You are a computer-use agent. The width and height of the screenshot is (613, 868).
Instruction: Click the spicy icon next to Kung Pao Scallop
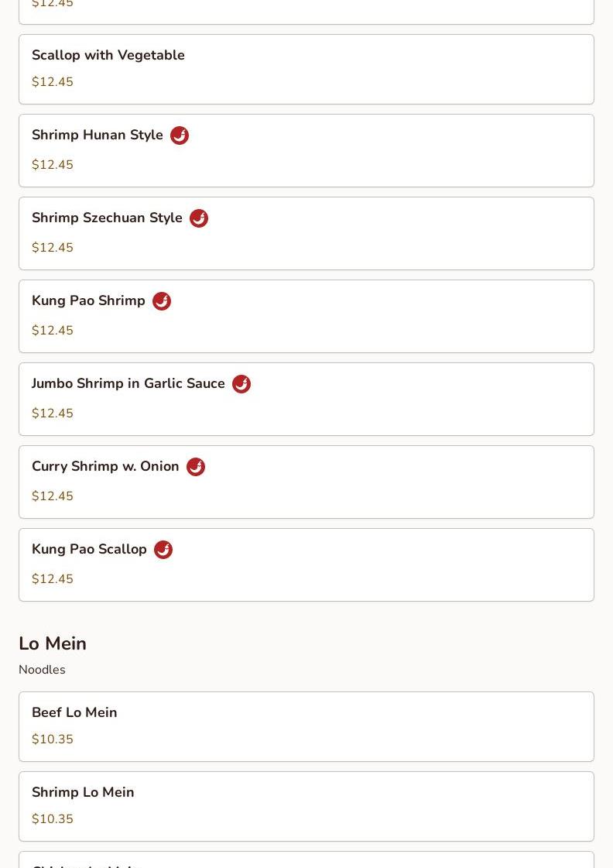pyautogui.click(x=163, y=550)
